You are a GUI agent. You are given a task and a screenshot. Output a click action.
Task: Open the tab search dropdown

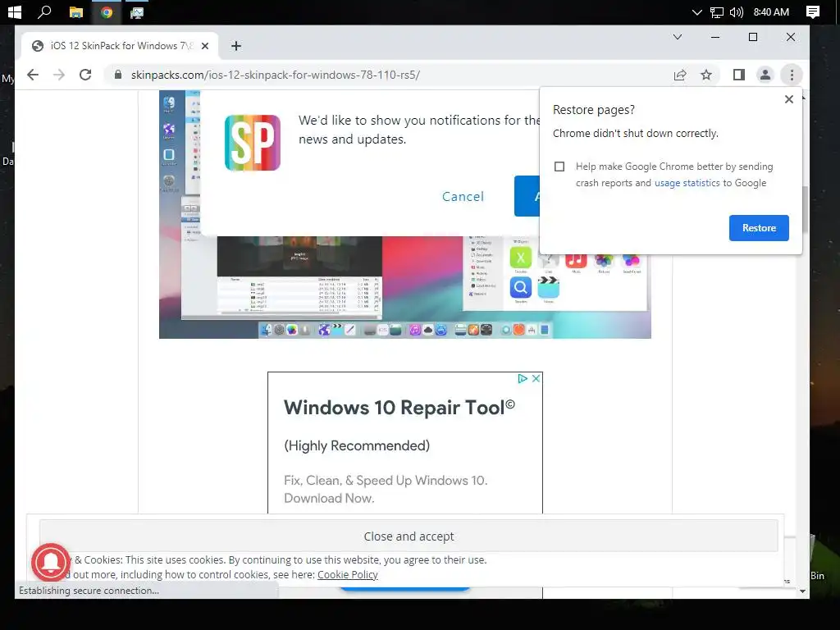pos(677,37)
